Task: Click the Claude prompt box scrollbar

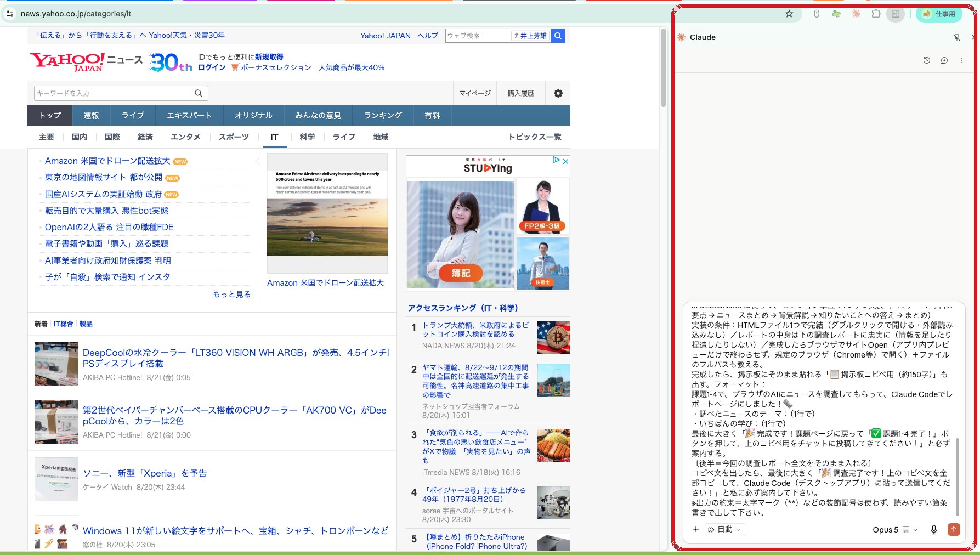Action: point(958,476)
